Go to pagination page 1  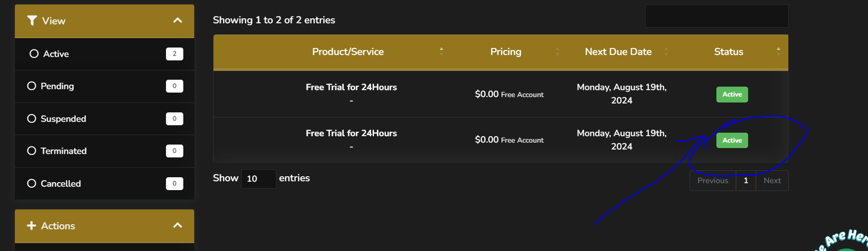[746, 181]
